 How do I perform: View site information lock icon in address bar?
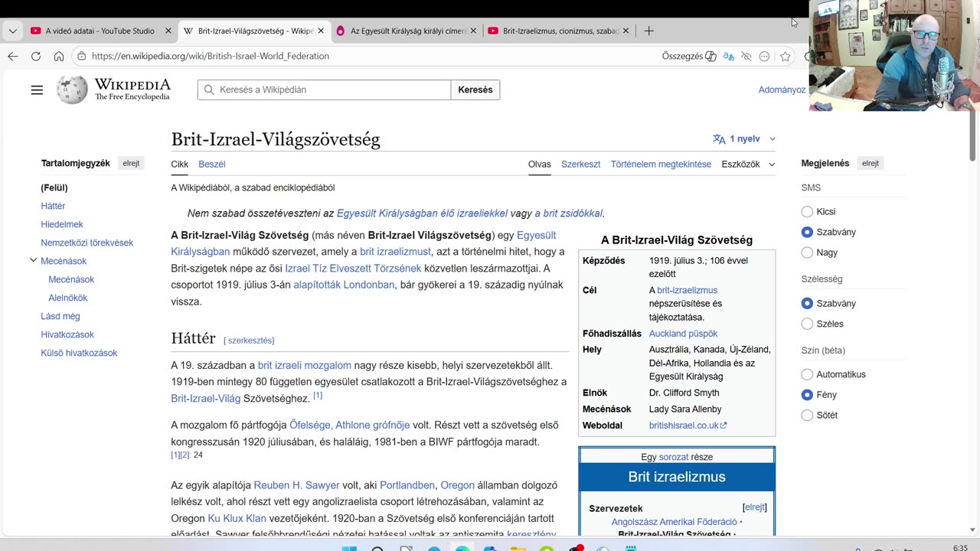tap(82, 56)
